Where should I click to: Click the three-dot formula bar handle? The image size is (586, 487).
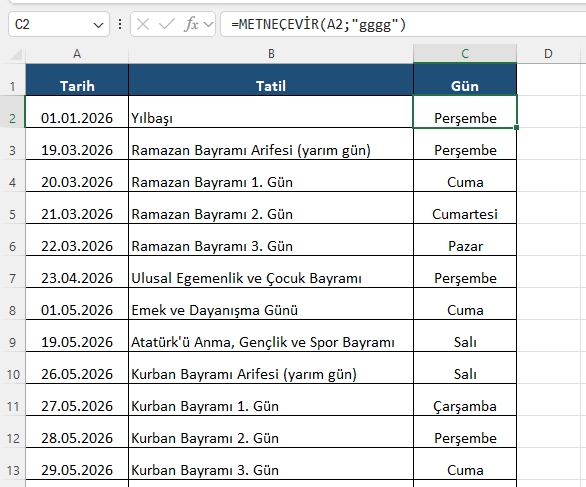coord(120,25)
